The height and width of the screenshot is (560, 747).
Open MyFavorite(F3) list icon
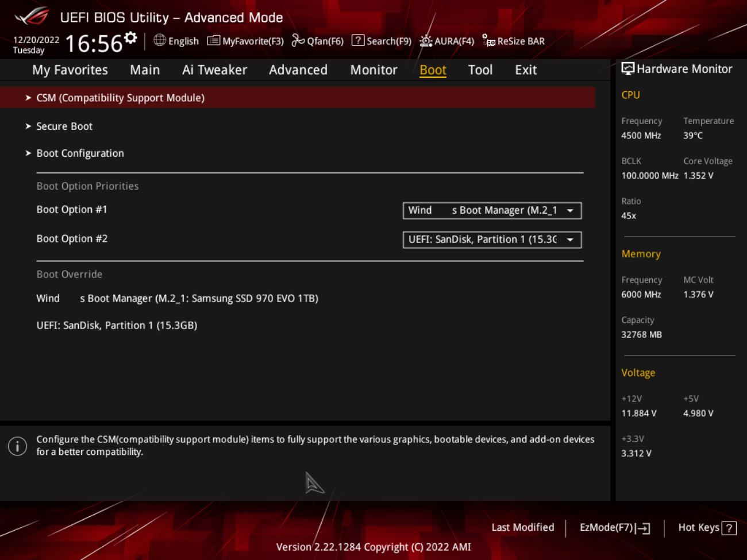pyautogui.click(x=213, y=40)
